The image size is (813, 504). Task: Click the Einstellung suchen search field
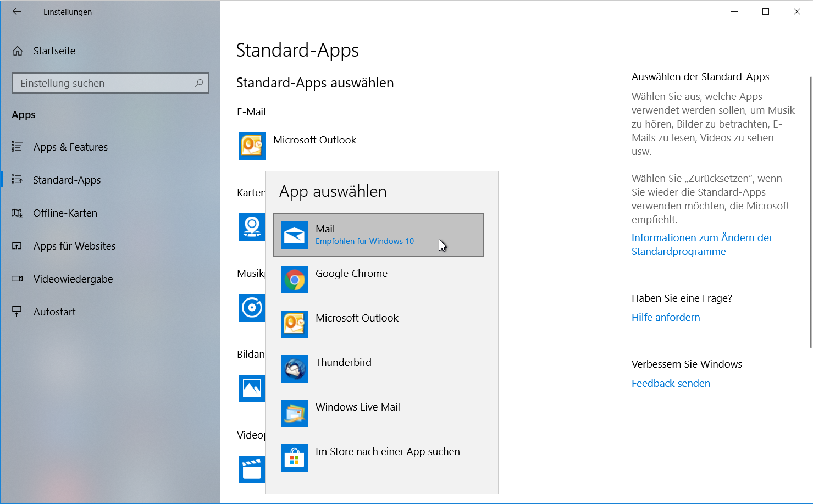pos(110,83)
